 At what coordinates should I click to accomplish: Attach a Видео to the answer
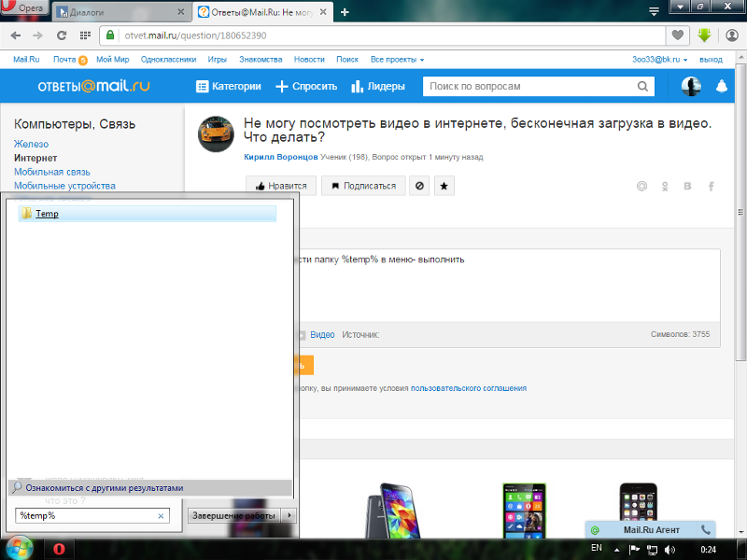point(322,335)
